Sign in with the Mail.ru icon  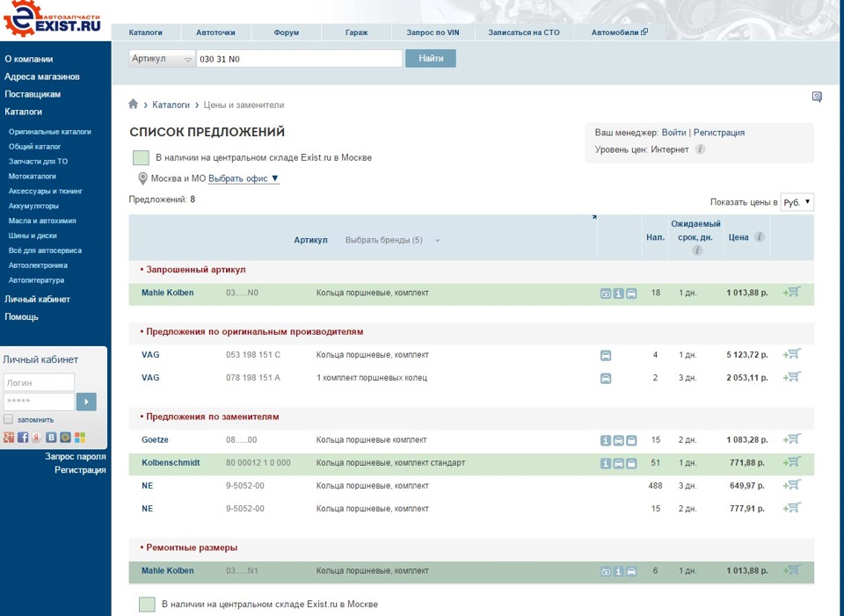[x=65, y=438]
